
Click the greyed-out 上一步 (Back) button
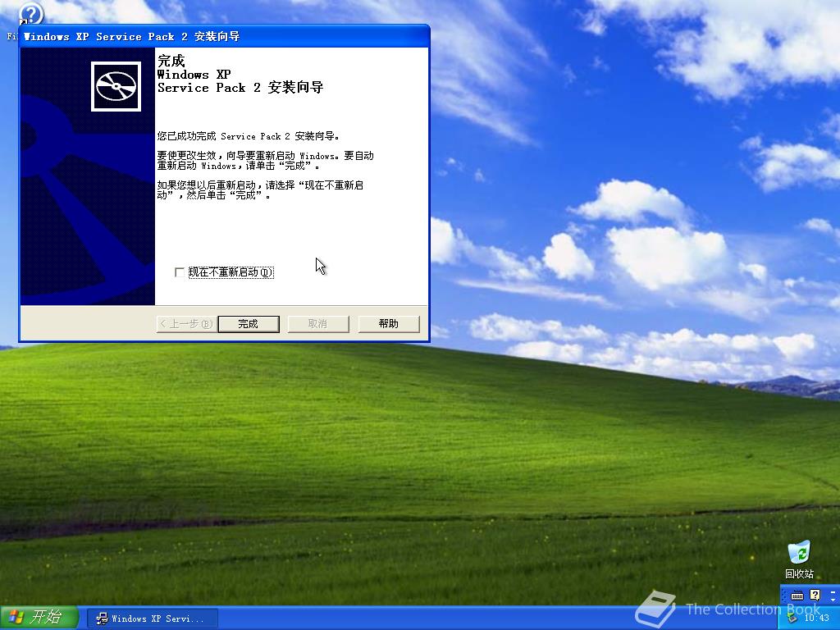pyautogui.click(x=186, y=323)
